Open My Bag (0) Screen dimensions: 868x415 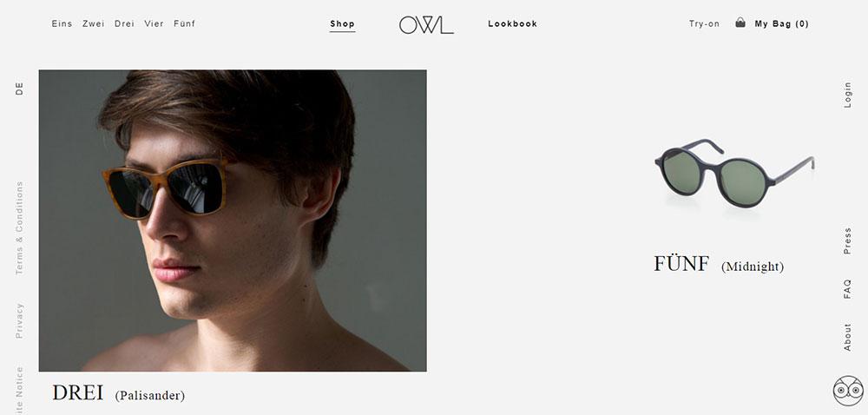[782, 23]
